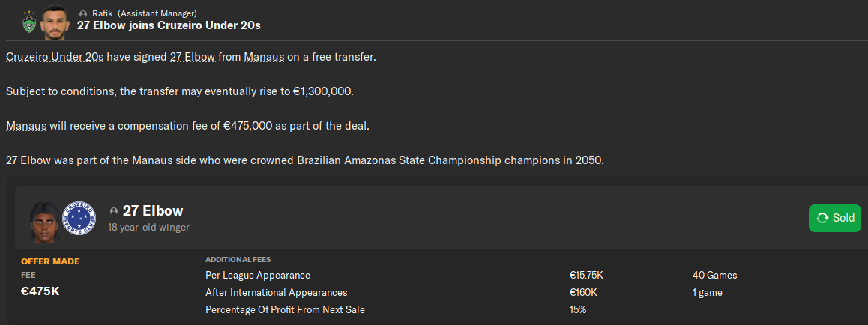Select the Per League Appearance fee row
Viewport: 868px width, 325px height.
257,275
